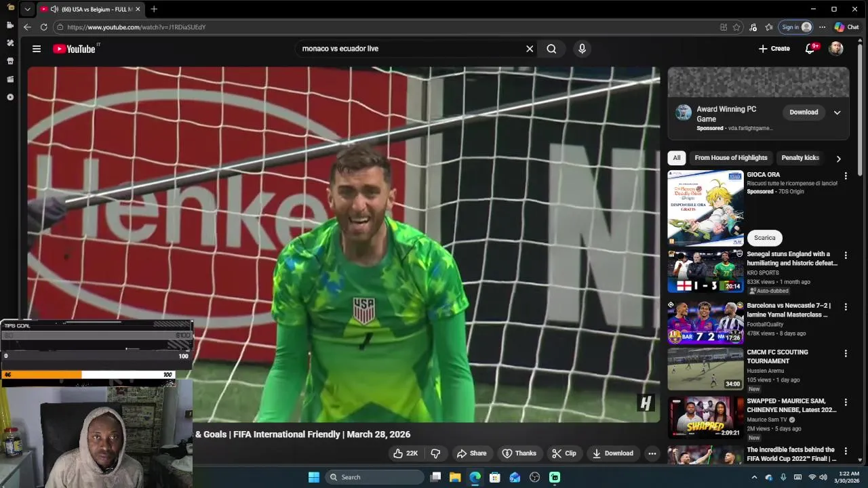Viewport: 868px width, 488px height.
Task: Click Download on the Award Winning PC Game ad
Action: click(804, 113)
